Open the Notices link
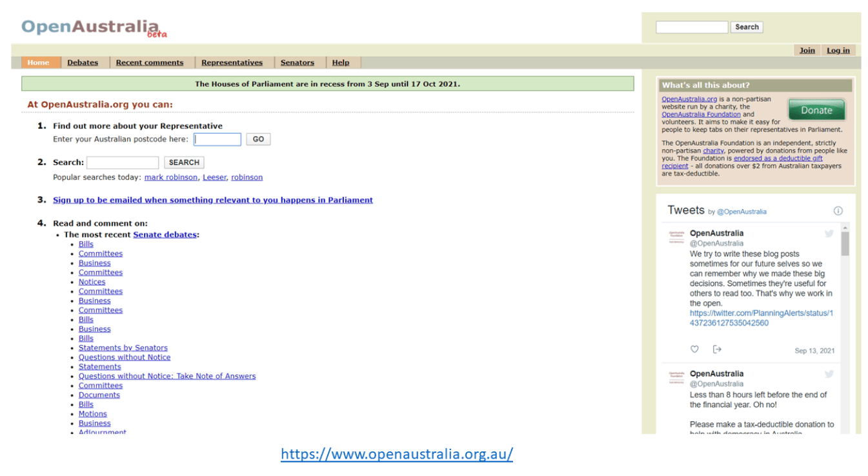Viewport: 868px width, 476px height. click(92, 282)
